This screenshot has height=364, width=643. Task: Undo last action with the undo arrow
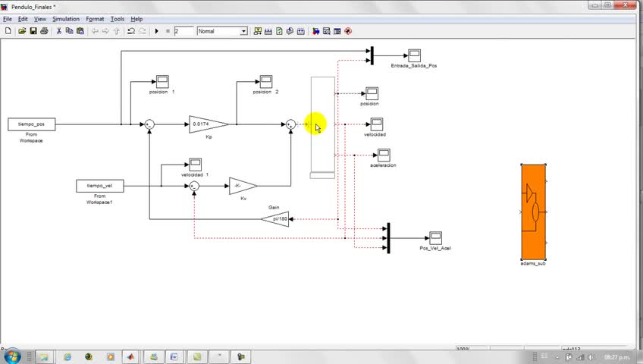click(x=131, y=31)
